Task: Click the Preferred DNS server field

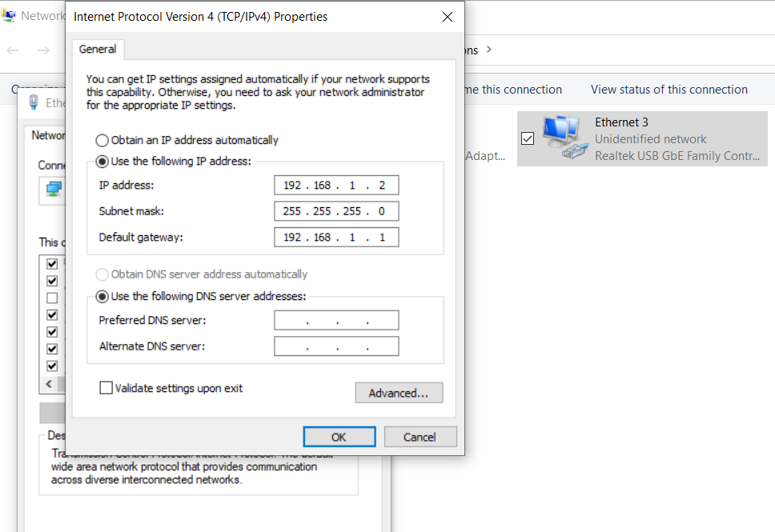Action: tap(336, 321)
